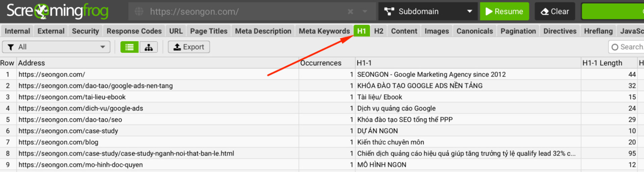644x172 pixels.
Task: Open the Security tab
Action: click(x=86, y=31)
